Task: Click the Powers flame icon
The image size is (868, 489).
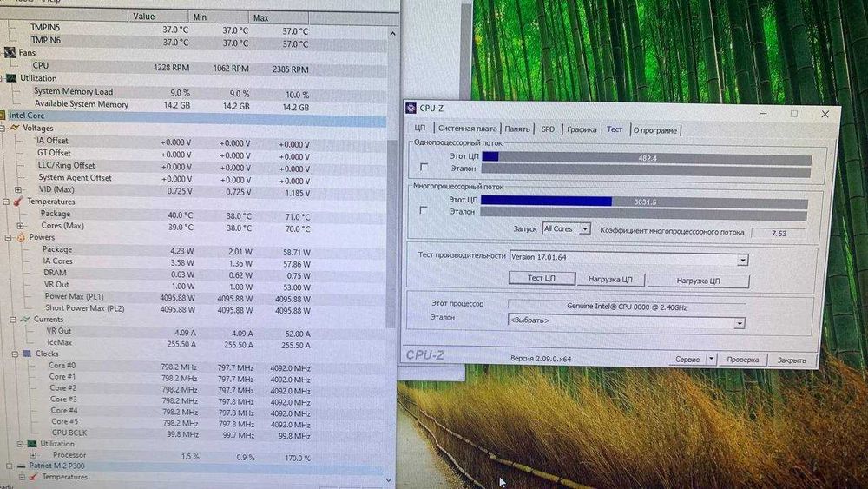Action: [21, 237]
